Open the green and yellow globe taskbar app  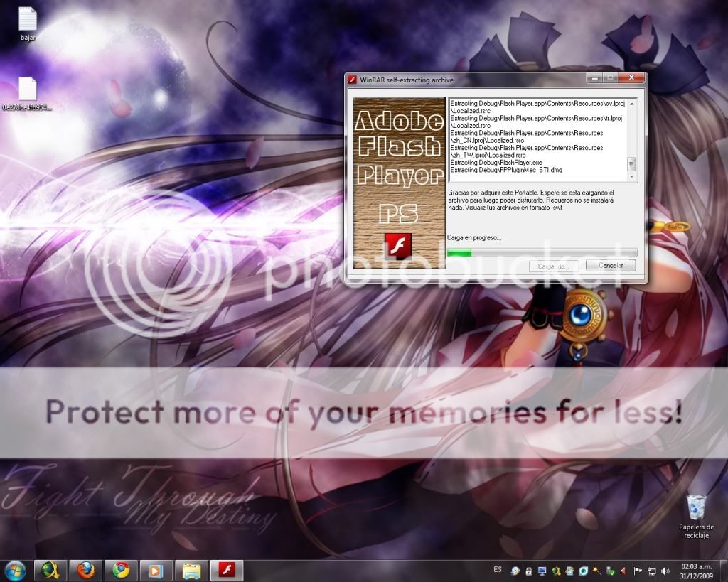point(51,571)
